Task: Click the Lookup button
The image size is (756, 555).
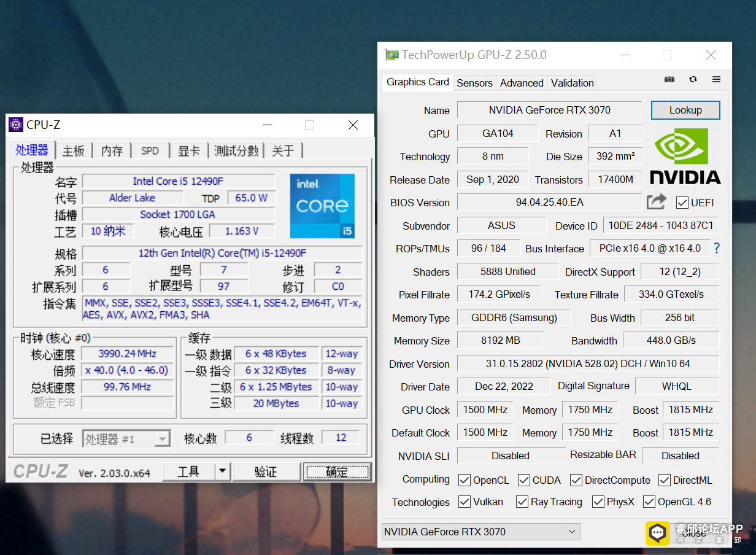Action: pos(685,110)
